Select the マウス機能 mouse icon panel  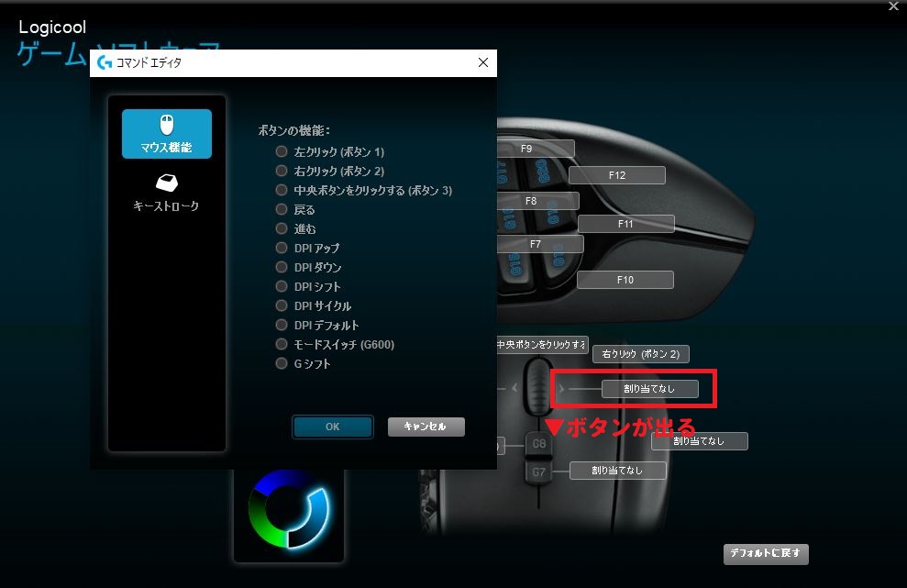(166, 133)
